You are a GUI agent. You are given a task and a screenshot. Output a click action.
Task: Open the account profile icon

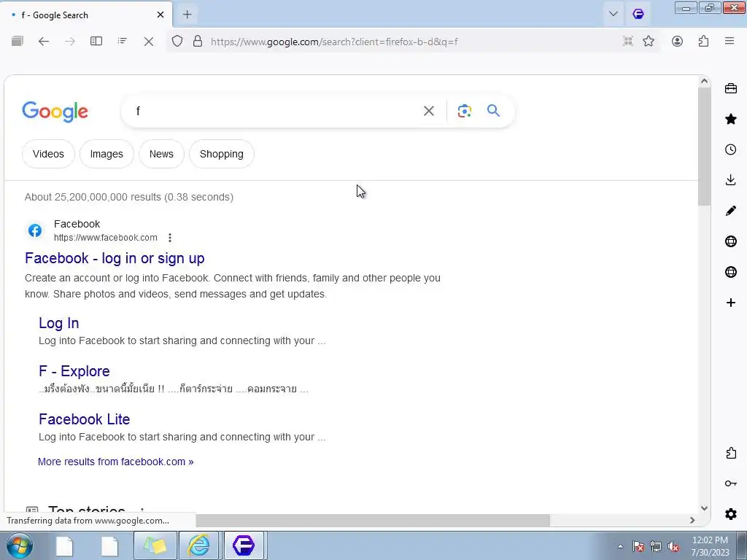tap(677, 42)
